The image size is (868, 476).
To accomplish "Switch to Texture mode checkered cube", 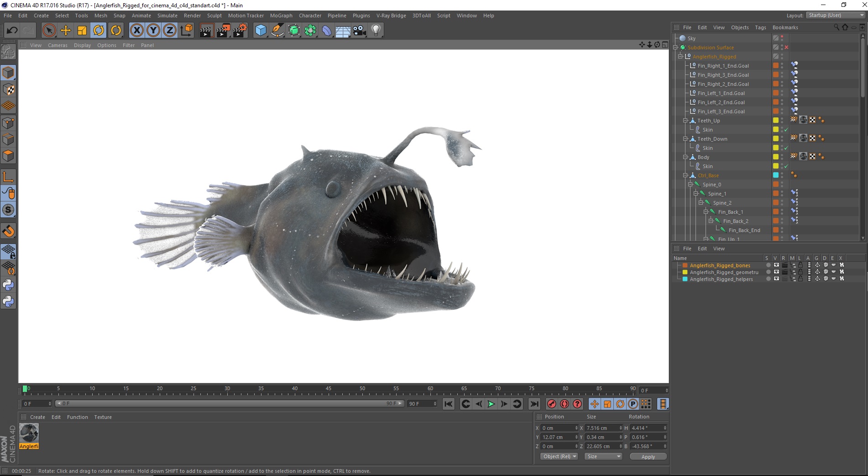I will pos(8,90).
